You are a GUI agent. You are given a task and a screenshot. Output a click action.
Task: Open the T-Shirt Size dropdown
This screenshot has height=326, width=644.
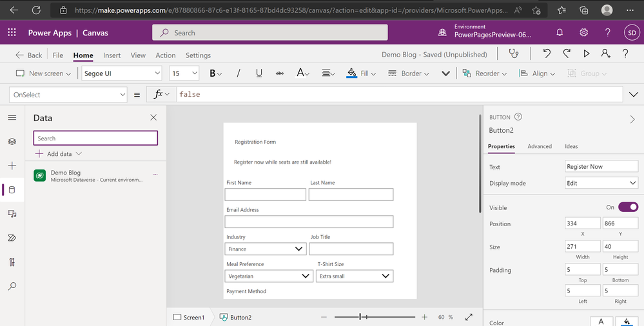pyautogui.click(x=355, y=276)
